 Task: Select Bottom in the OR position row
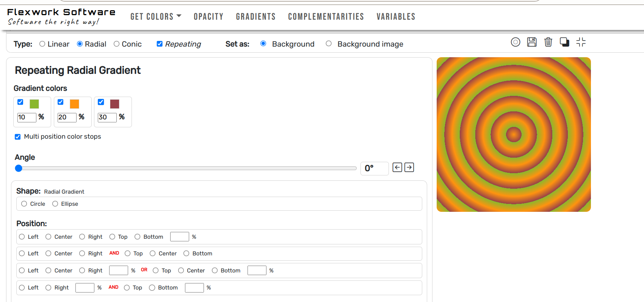click(x=215, y=271)
